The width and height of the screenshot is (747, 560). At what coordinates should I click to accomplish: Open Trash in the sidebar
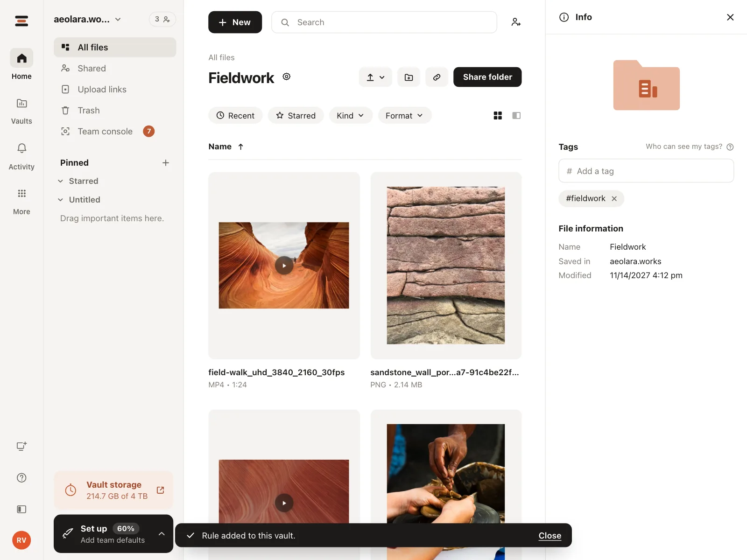(x=115, y=110)
